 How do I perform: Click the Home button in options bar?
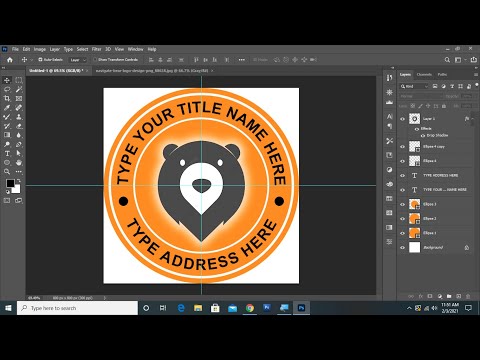tap(10, 60)
